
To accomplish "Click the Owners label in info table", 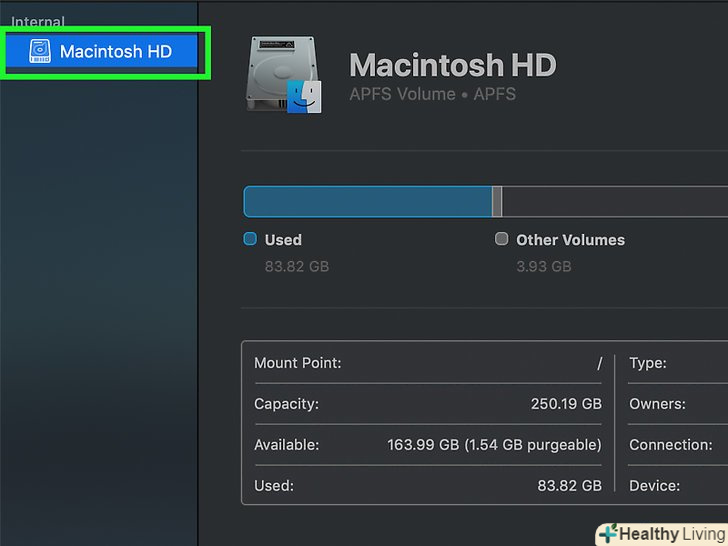I will pyautogui.click(x=656, y=404).
